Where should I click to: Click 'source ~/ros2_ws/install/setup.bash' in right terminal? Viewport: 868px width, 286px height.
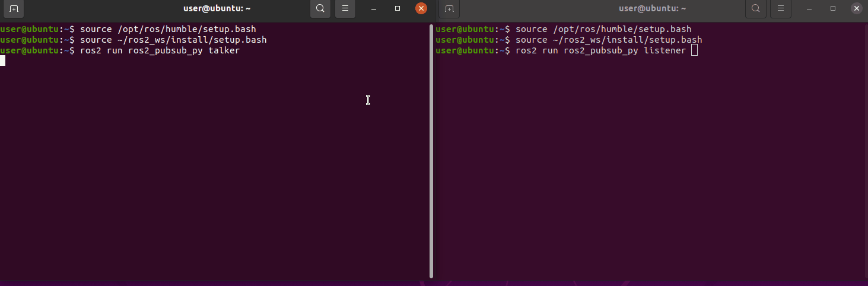(x=609, y=40)
